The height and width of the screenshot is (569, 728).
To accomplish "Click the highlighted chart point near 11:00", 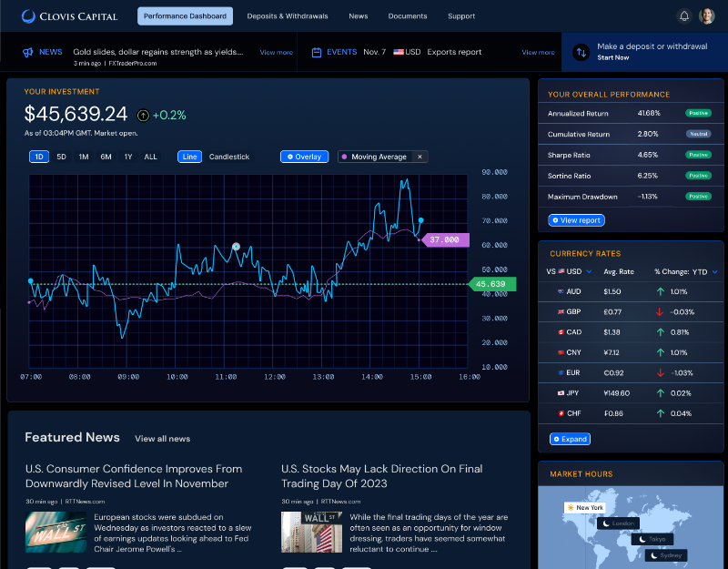I will pos(236,247).
